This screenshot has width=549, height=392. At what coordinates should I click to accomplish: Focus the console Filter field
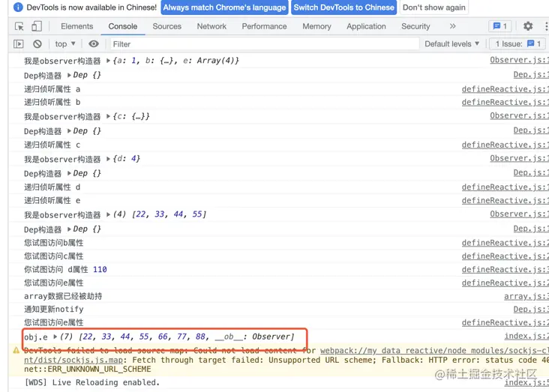pyautogui.click(x=265, y=44)
